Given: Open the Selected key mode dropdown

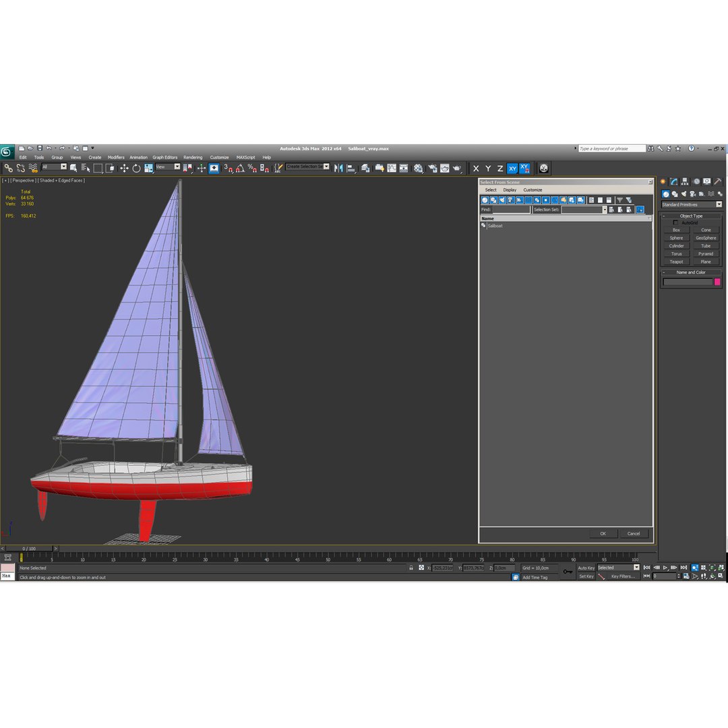Looking at the screenshot, I should coord(618,568).
